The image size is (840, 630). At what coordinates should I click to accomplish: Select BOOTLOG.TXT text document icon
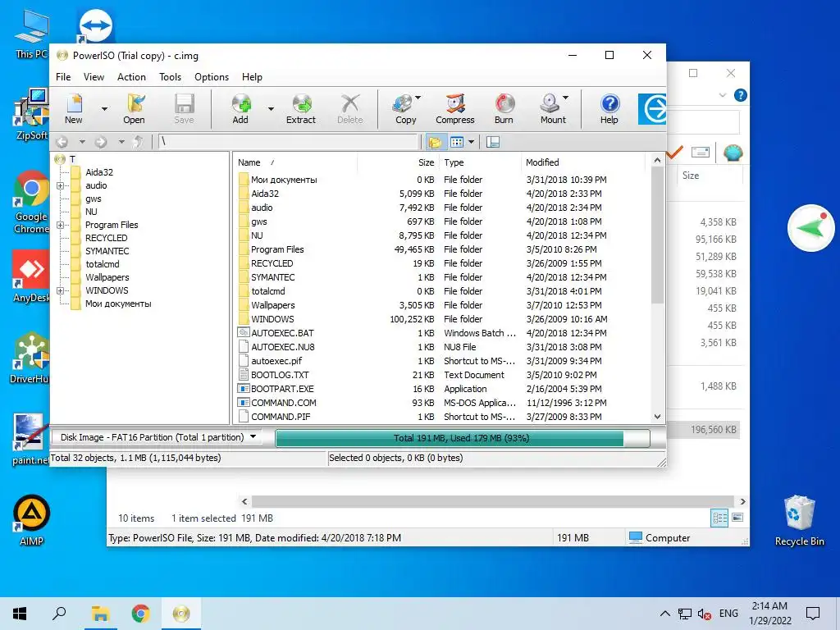[x=244, y=374]
